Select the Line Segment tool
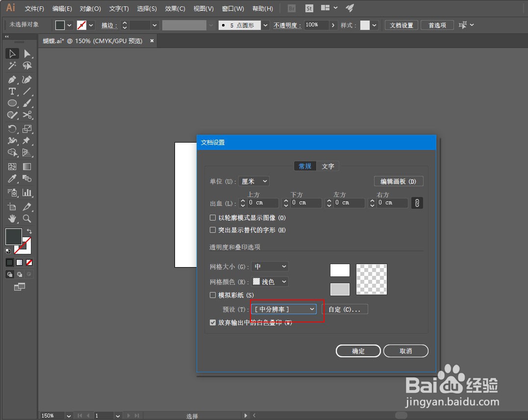This screenshot has width=528, height=420. (27, 92)
